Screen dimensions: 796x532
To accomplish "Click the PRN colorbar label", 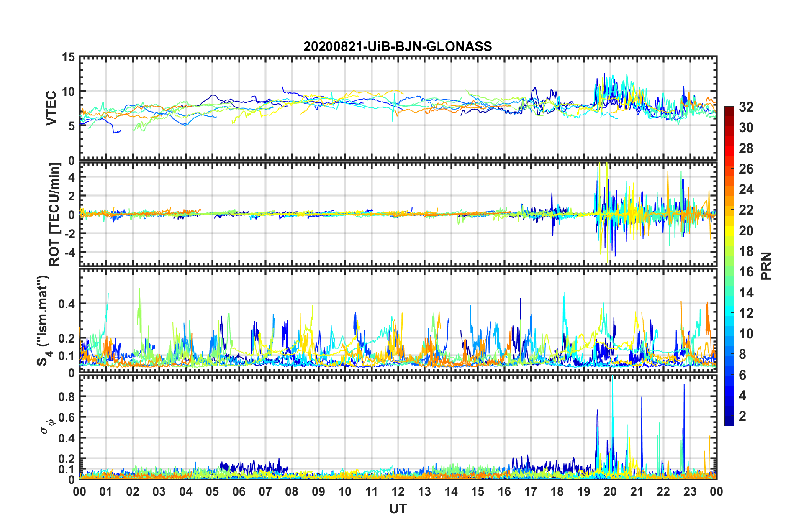I will pos(766,266).
